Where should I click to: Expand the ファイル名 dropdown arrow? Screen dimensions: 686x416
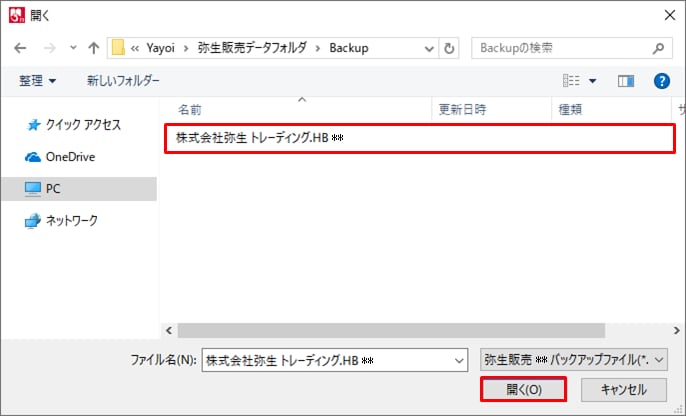[458, 360]
